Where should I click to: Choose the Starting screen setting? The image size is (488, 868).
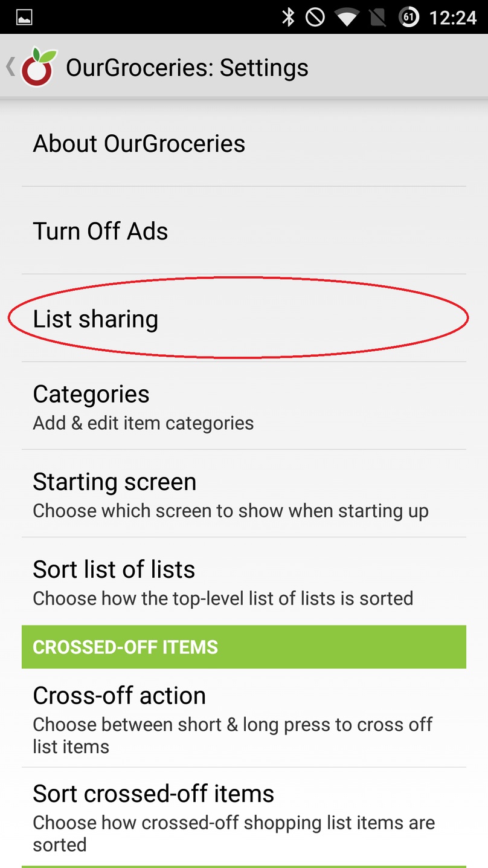click(244, 494)
